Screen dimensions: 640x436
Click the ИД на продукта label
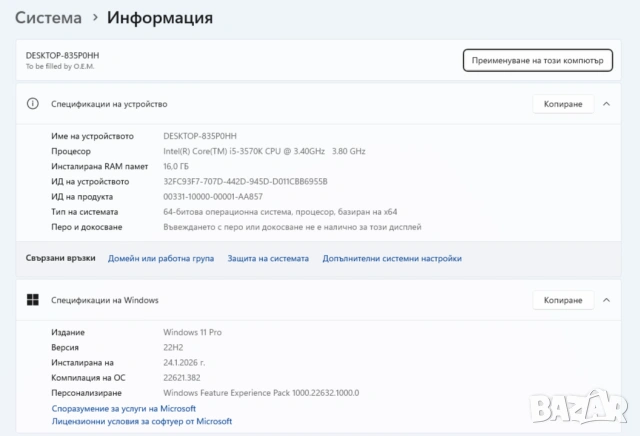pyautogui.click(x=82, y=196)
